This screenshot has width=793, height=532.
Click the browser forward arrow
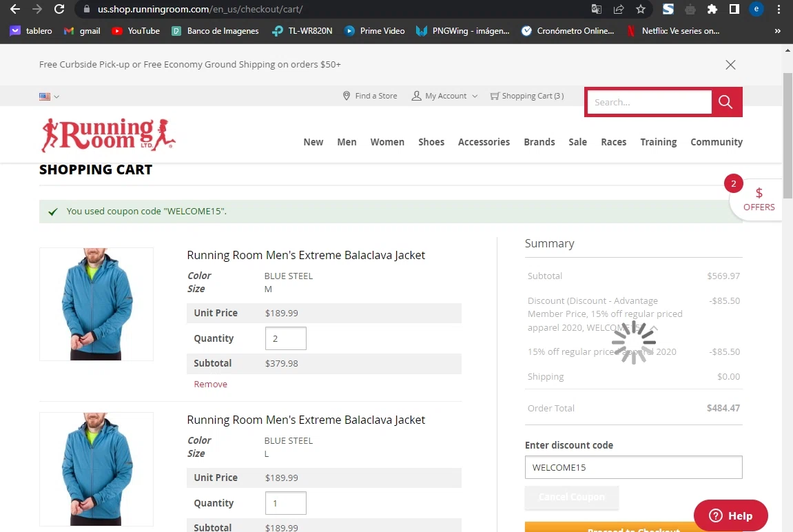tap(37, 9)
